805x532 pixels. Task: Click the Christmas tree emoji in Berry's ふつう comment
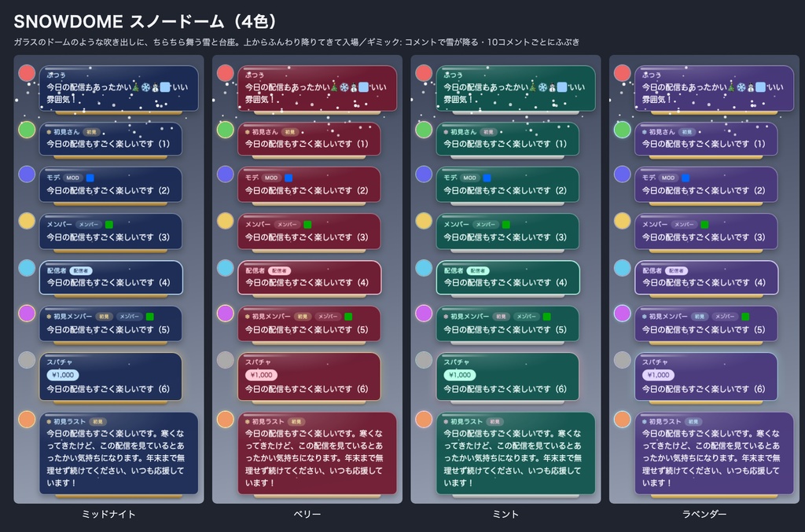click(334, 87)
